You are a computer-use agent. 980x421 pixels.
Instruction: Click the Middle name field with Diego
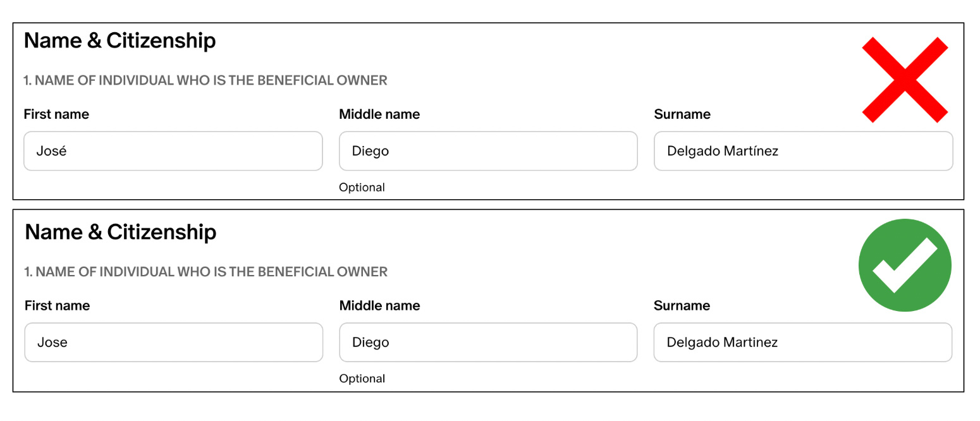coord(487,151)
